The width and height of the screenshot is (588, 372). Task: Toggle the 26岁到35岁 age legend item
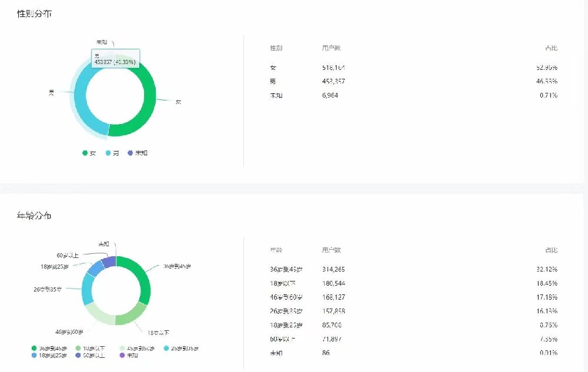[181, 348]
